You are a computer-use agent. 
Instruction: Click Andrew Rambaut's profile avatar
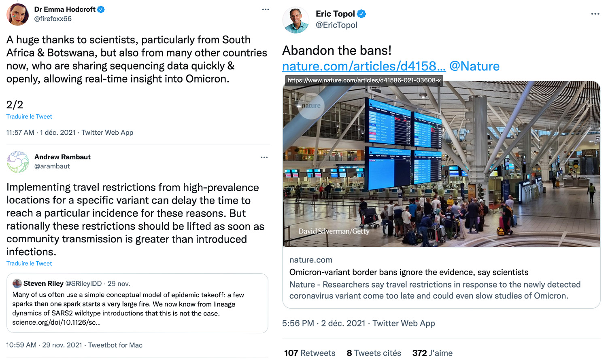[18, 162]
